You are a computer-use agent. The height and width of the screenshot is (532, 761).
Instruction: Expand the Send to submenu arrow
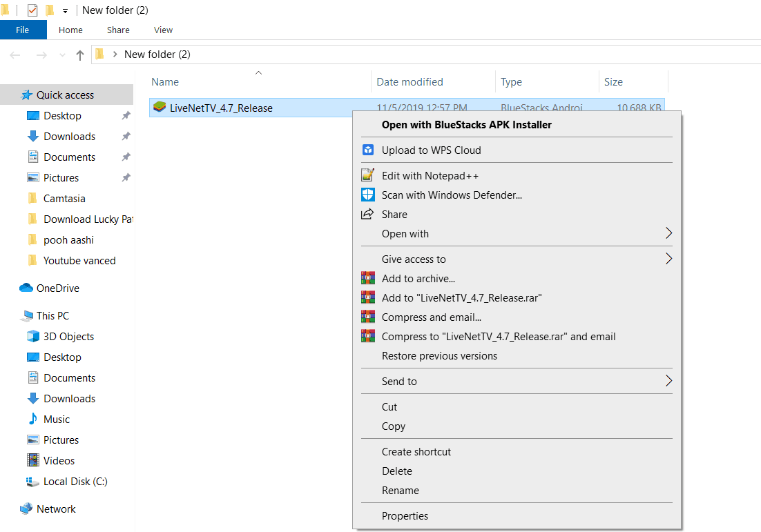click(x=668, y=381)
